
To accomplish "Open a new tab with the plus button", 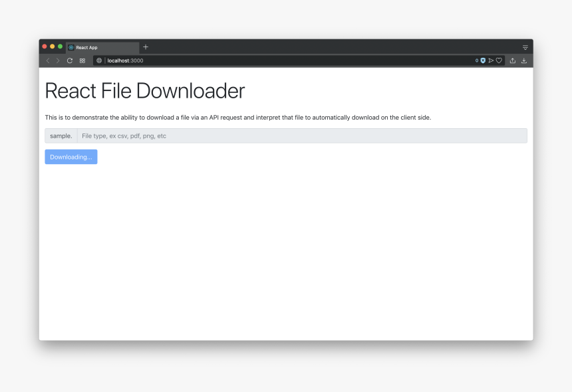I will coord(146,47).
